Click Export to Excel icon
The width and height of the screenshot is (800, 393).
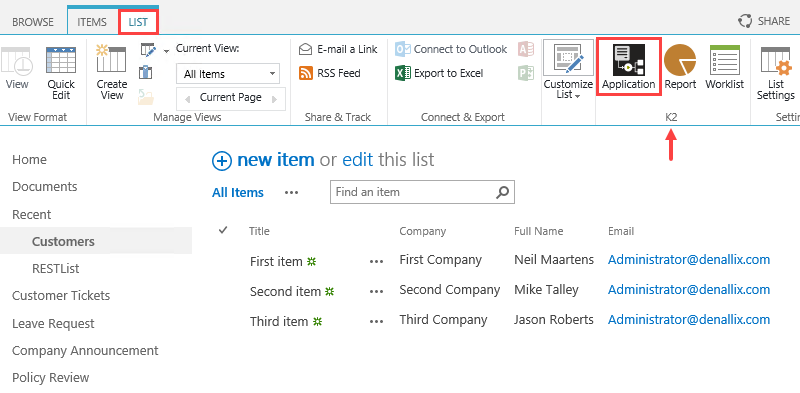pos(403,73)
